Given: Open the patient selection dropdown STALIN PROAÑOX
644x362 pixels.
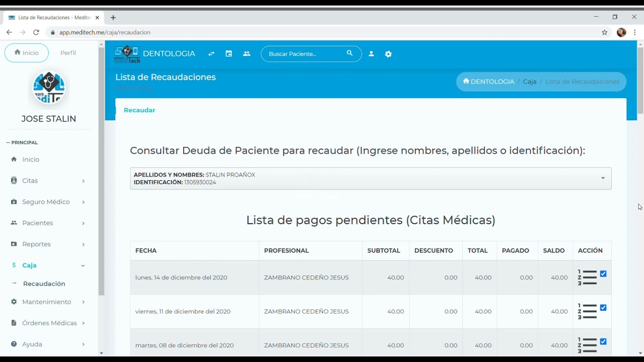Looking at the screenshot, I should [x=371, y=178].
